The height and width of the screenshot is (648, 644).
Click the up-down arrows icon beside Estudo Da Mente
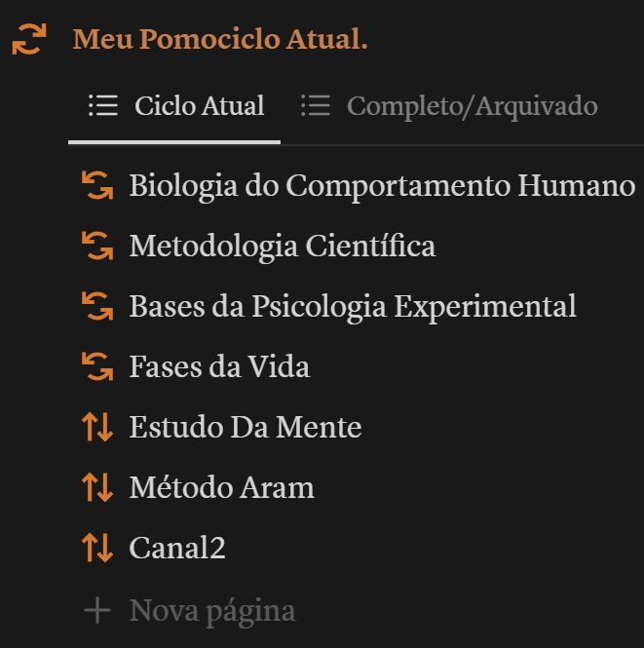(x=97, y=427)
